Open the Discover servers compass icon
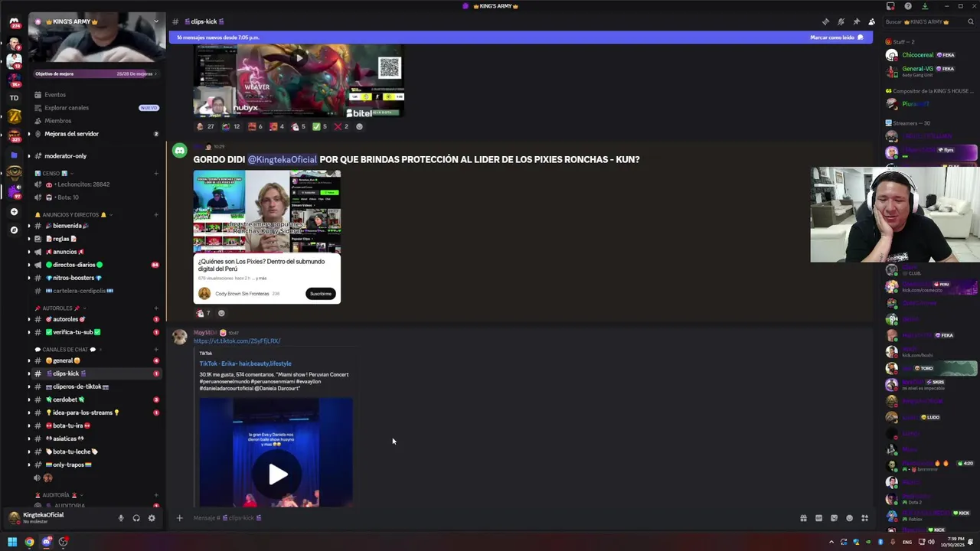This screenshot has width=980, height=551. (14, 230)
